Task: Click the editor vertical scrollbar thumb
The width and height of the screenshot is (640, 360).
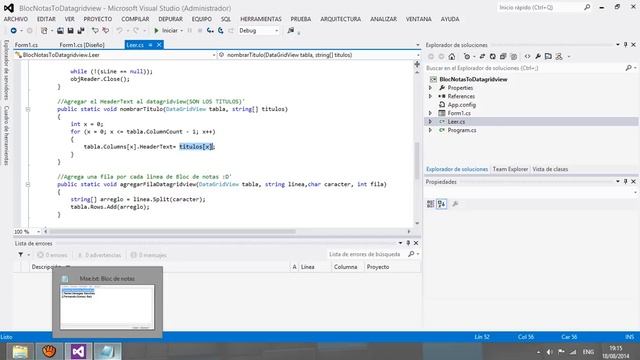Action: [417, 160]
